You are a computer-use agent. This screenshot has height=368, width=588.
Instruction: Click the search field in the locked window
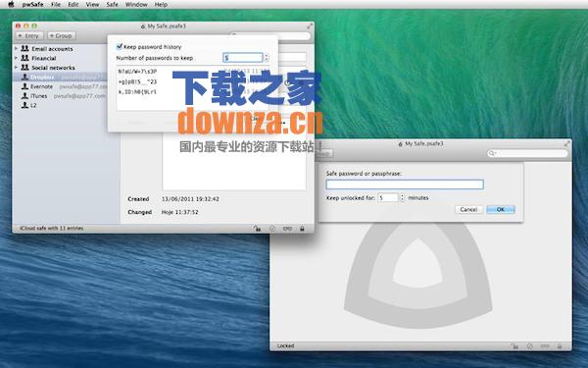pyautogui.click(x=527, y=153)
